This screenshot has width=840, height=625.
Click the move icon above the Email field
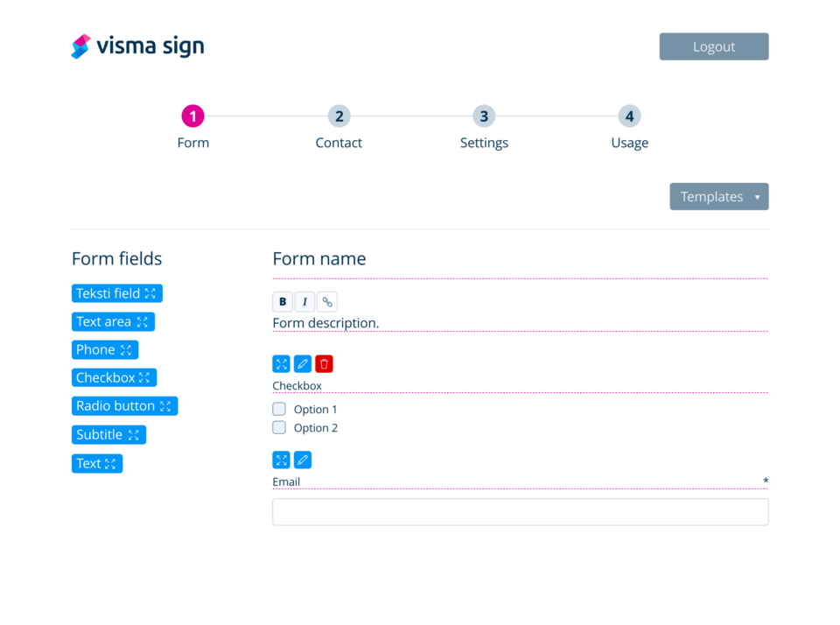point(281,460)
